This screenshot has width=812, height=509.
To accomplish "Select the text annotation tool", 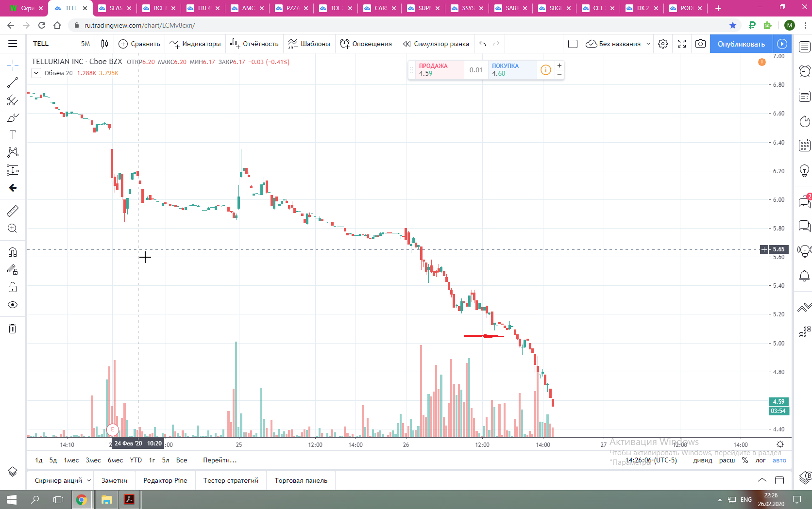I will [13, 135].
